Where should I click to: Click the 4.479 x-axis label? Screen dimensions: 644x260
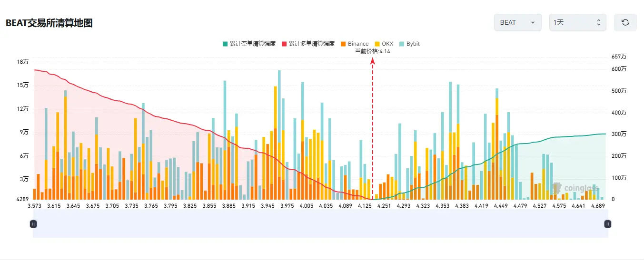[520, 206]
